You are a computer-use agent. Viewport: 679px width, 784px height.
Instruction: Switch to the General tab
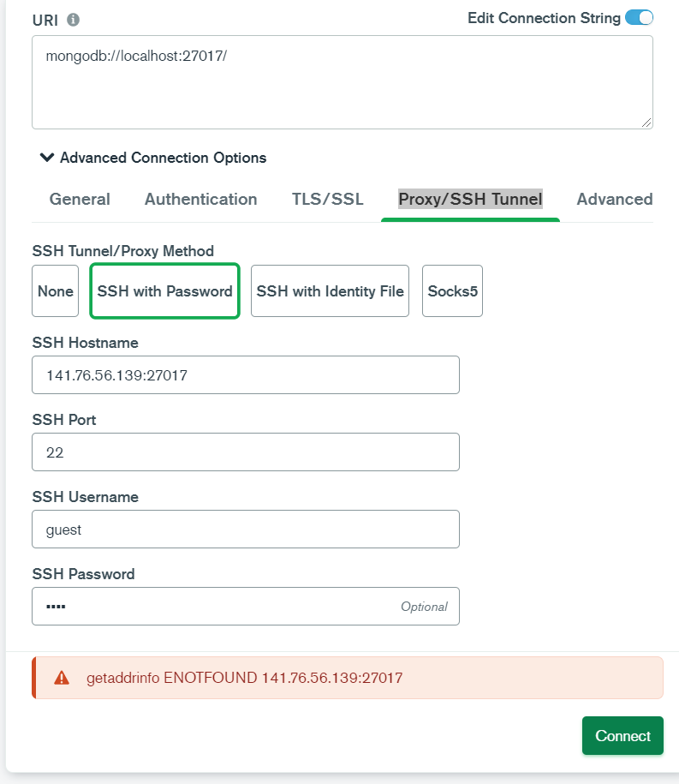tap(80, 200)
